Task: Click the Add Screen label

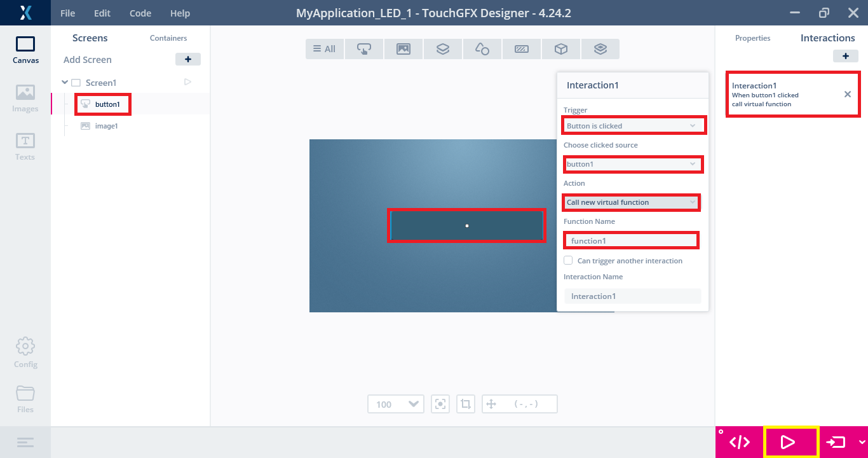Action: [x=88, y=60]
